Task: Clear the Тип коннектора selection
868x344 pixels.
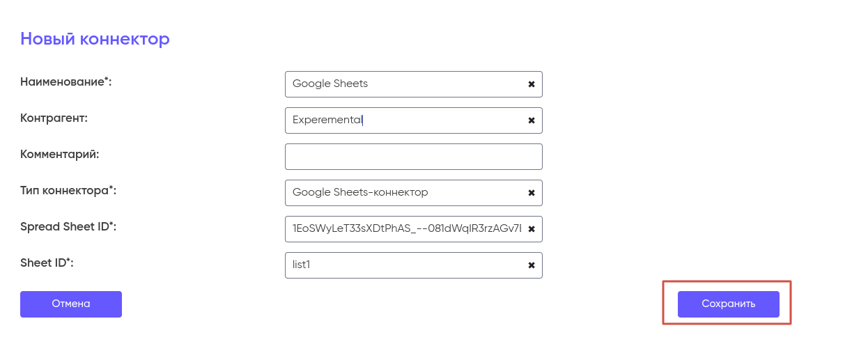Action: (x=532, y=193)
